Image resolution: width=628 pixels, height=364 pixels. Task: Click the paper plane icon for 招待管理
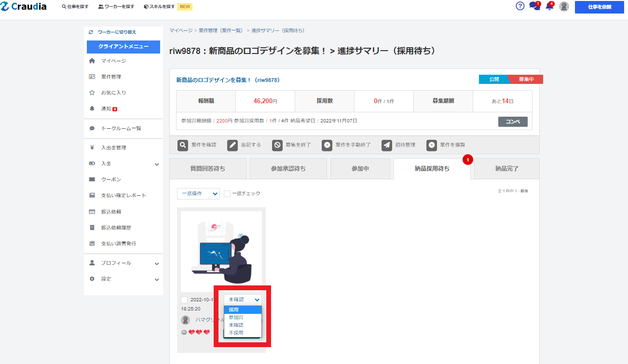click(387, 145)
